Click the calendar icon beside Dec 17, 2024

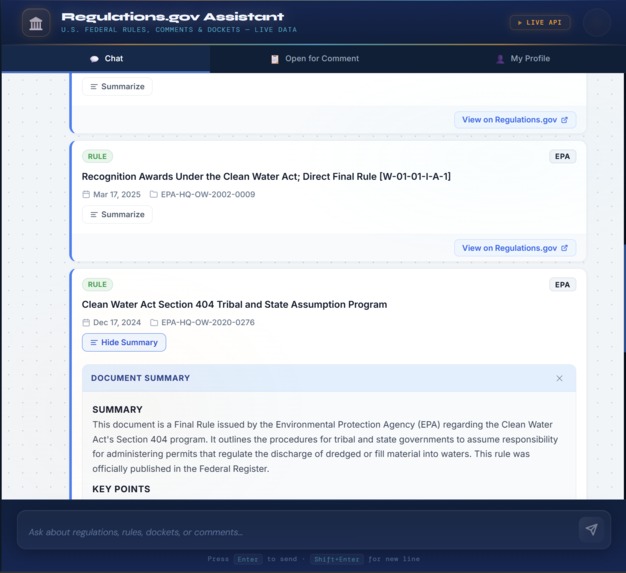click(86, 323)
